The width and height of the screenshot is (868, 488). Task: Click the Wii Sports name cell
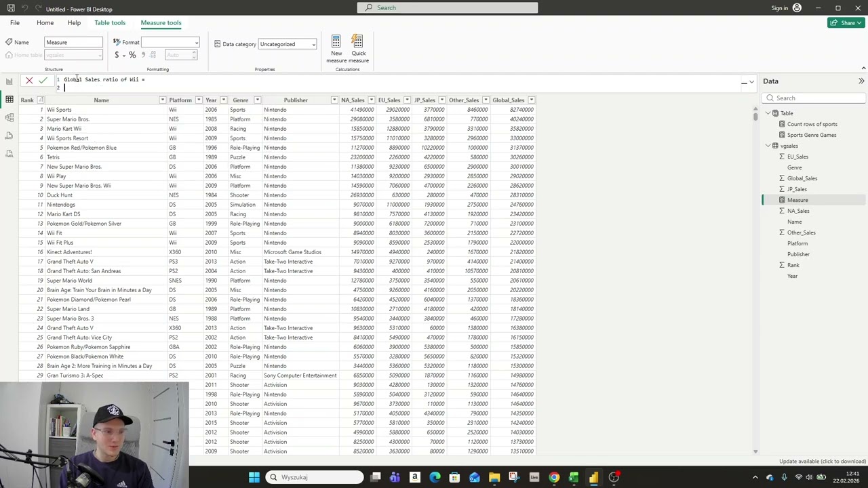click(x=59, y=110)
